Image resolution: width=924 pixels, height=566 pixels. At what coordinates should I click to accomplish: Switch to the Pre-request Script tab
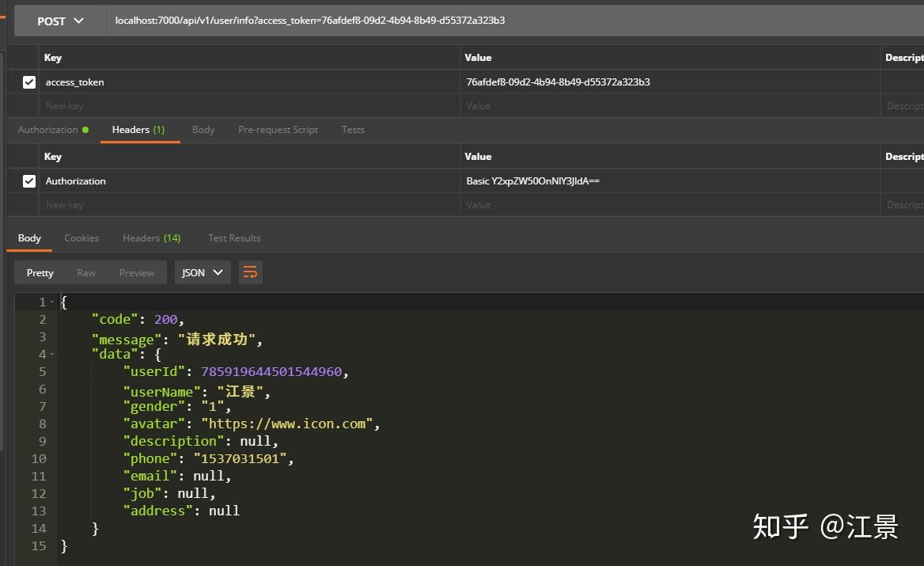point(278,129)
